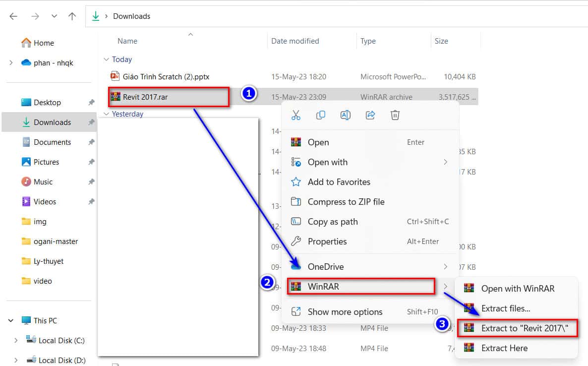Unpin Videos using its pin icon
The width and height of the screenshot is (588, 366).
pyautogui.click(x=91, y=202)
